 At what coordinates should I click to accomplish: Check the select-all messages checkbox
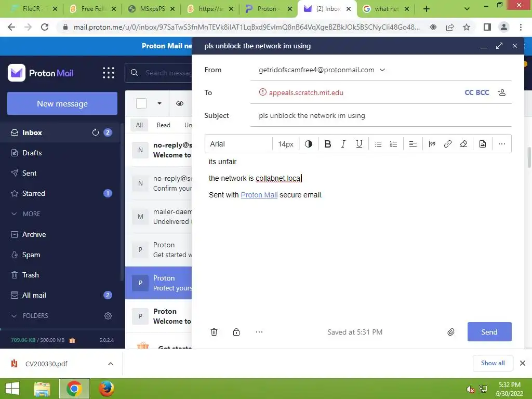pyautogui.click(x=141, y=103)
